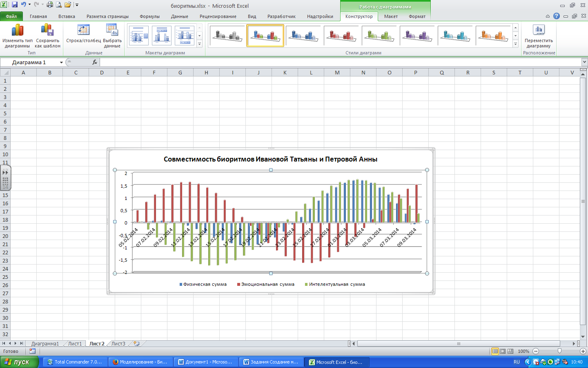Click the Физическая сумма legend entry

click(x=203, y=284)
